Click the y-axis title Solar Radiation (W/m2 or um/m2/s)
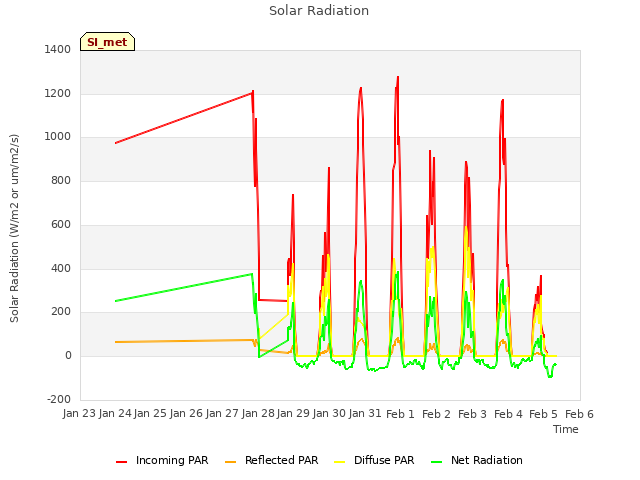 click(x=14, y=228)
